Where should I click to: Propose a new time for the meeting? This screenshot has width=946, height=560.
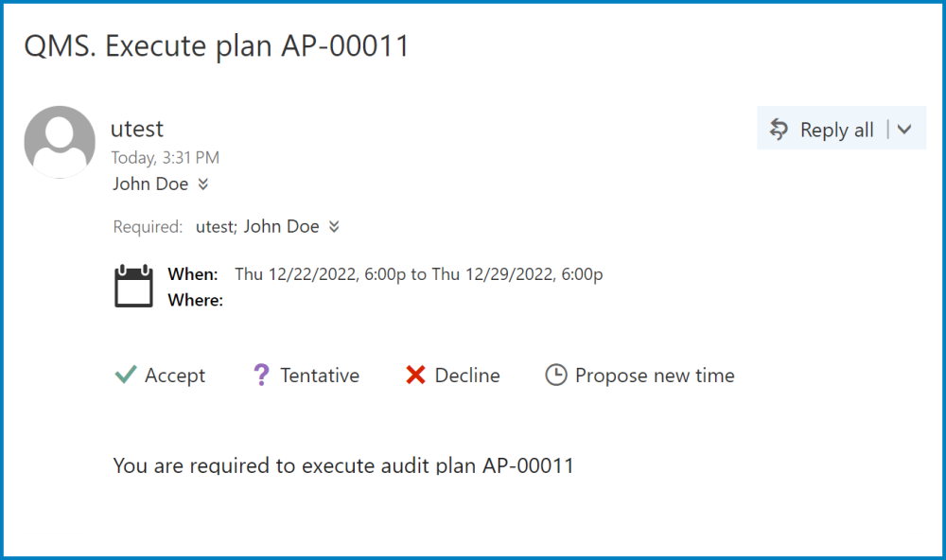[655, 376]
